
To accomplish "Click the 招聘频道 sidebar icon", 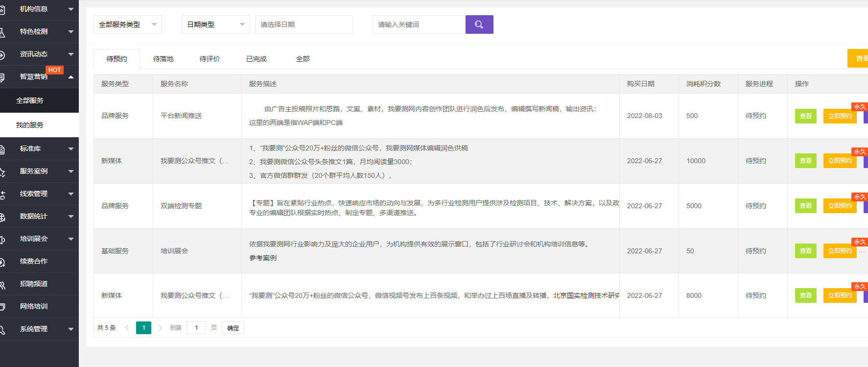I will [2, 285].
